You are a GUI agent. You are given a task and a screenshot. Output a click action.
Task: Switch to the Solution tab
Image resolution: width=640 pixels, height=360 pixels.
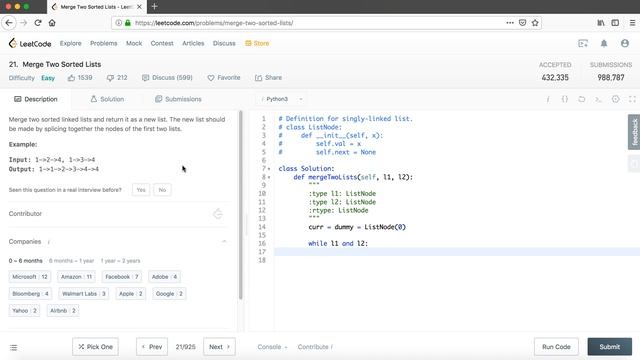click(107, 99)
